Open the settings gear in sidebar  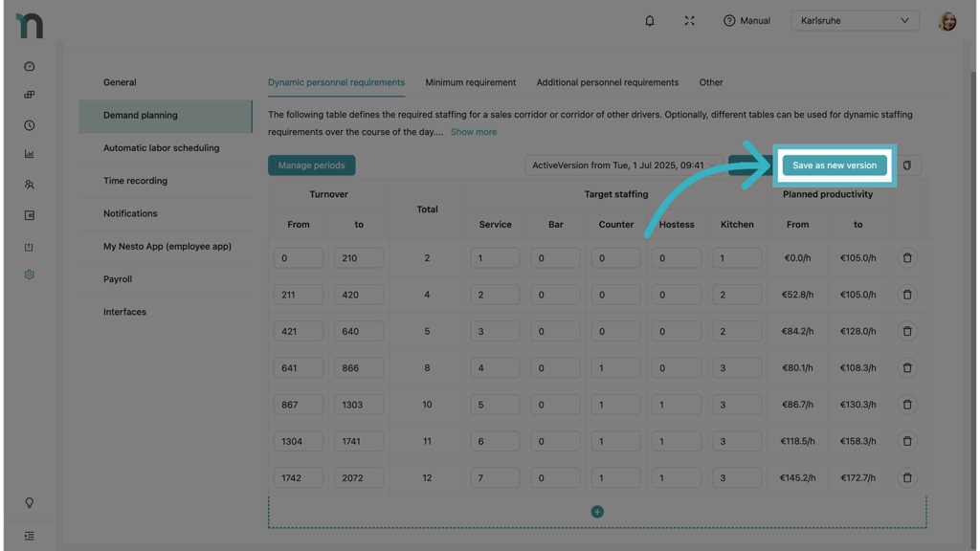(29, 275)
